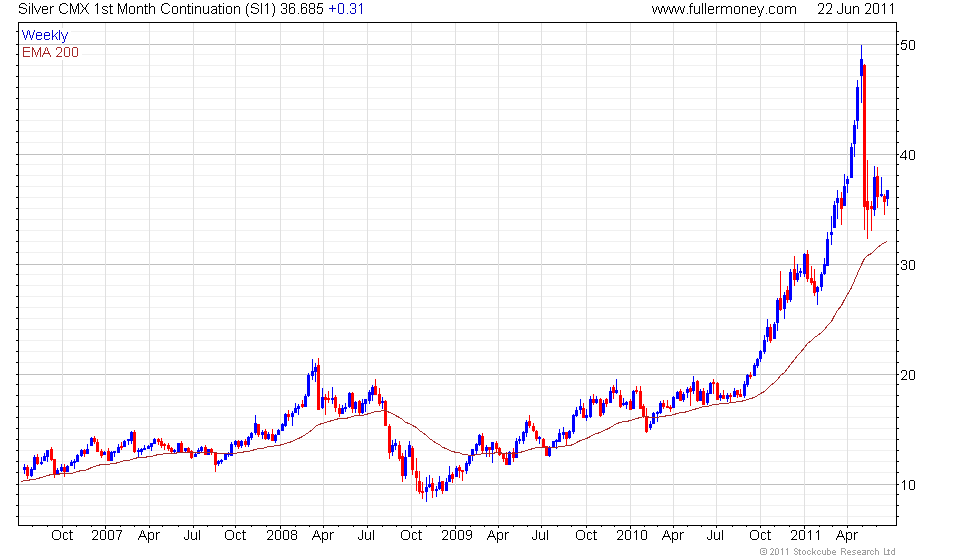This screenshot has width=980, height=560.
Task: Click the 10 price axis label
Action: 908,485
